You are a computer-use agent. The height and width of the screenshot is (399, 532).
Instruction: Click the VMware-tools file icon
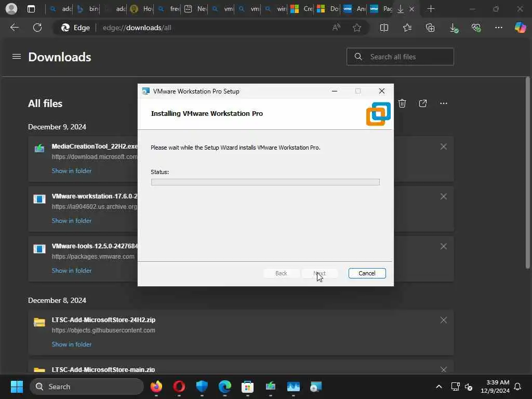[39, 249]
